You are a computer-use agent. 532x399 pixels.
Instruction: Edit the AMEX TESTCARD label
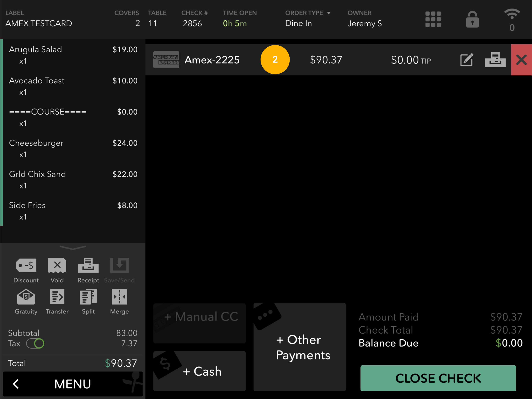pos(39,23)
